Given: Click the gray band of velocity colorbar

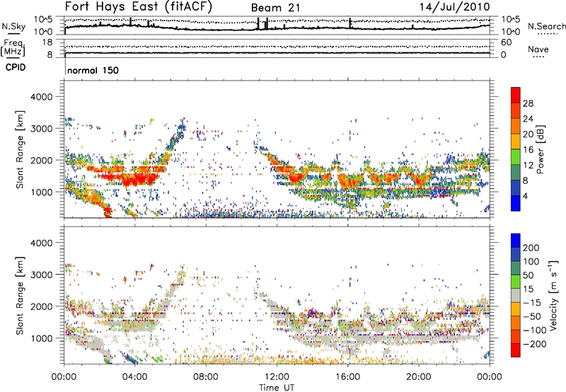Looking at the screenshot, I should (x=516, y=295).
